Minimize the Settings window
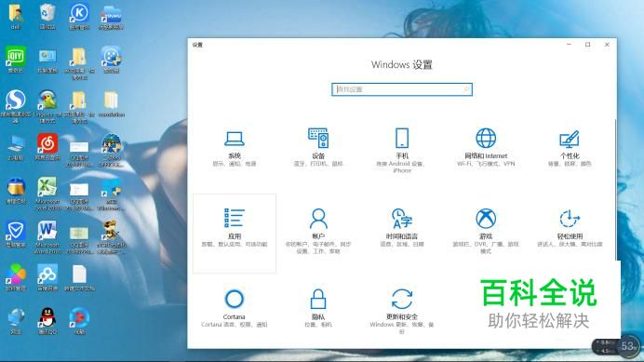 coord(569,45)
